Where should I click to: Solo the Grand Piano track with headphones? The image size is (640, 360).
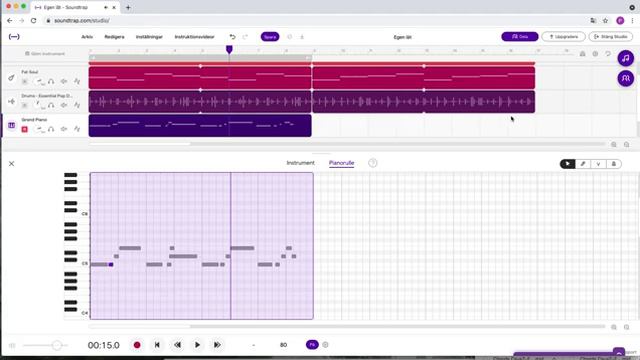tap(51, 129)
